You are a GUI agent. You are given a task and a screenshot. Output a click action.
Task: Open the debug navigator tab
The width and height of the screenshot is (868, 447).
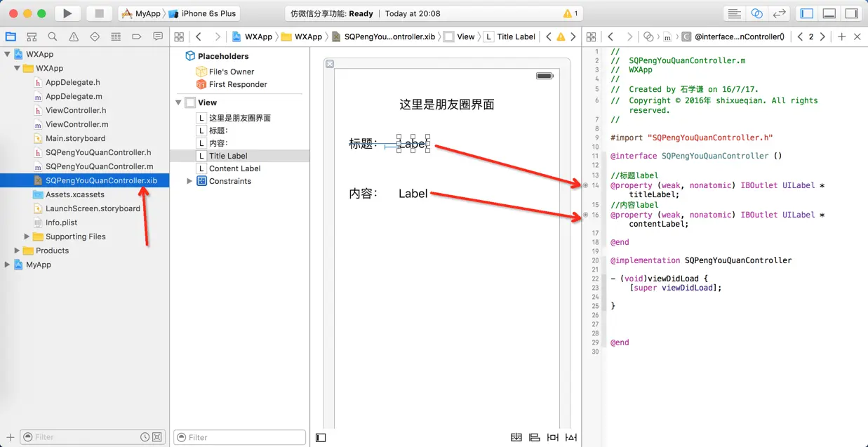[116, 37]
